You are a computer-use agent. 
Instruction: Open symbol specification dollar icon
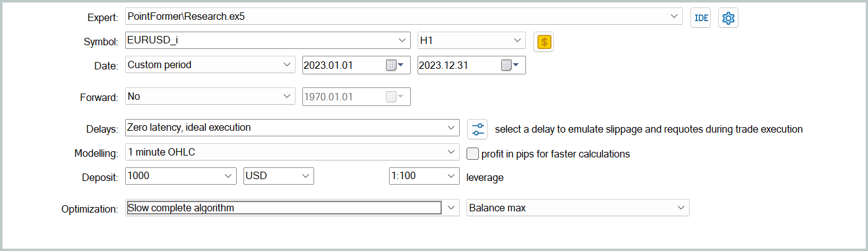coord(544,42)
